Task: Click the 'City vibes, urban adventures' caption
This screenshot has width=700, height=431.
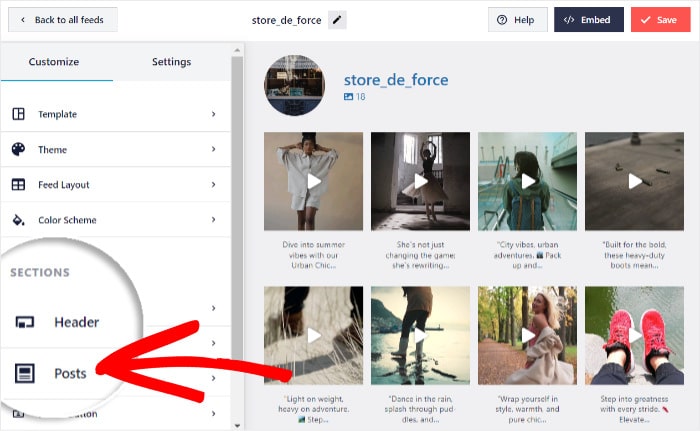Action: [527, 255]
